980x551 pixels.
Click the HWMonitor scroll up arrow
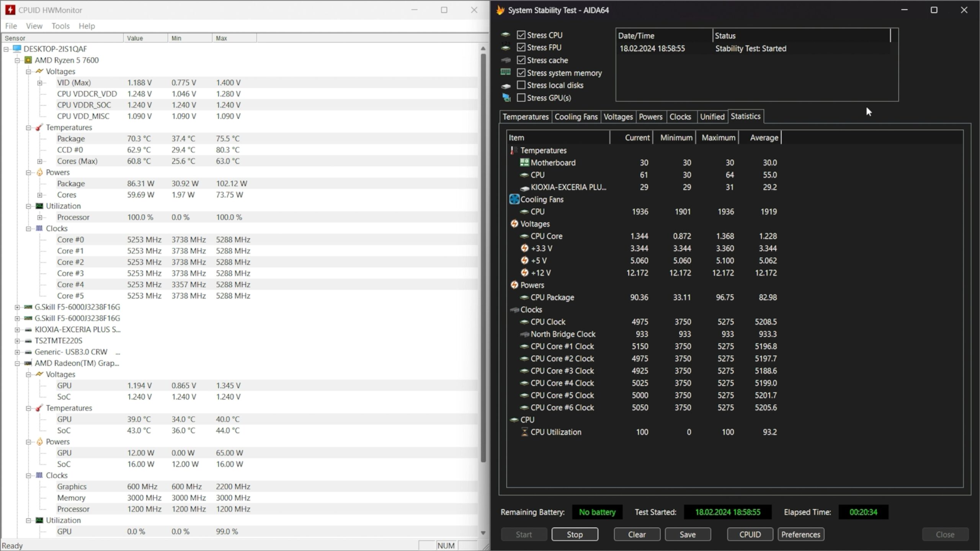[x=483, y=49]
